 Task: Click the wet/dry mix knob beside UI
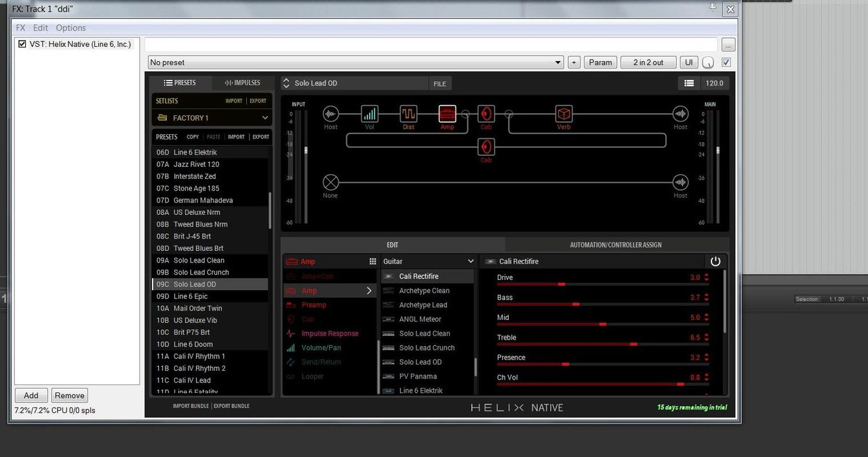click(709, 62)
